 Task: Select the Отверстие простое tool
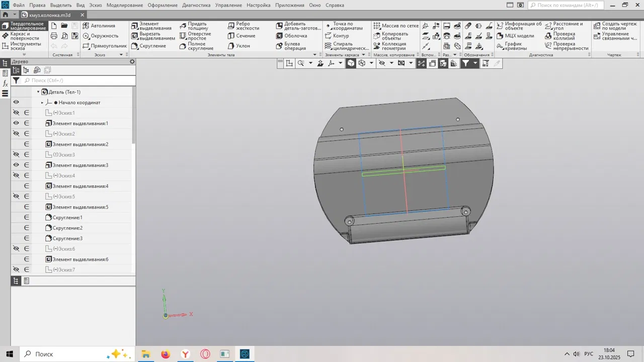point(195,36)
